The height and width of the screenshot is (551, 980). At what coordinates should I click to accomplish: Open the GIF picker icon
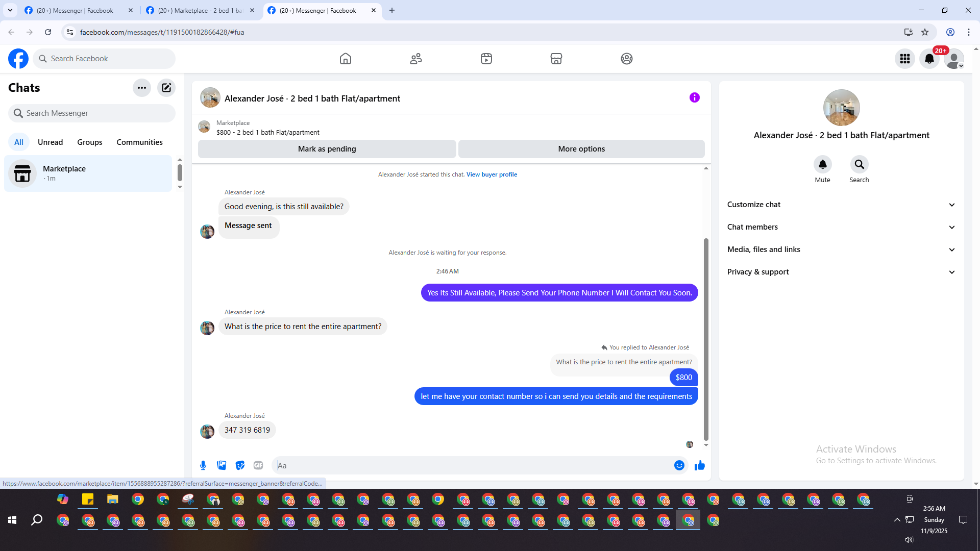(x=258, y=465)
